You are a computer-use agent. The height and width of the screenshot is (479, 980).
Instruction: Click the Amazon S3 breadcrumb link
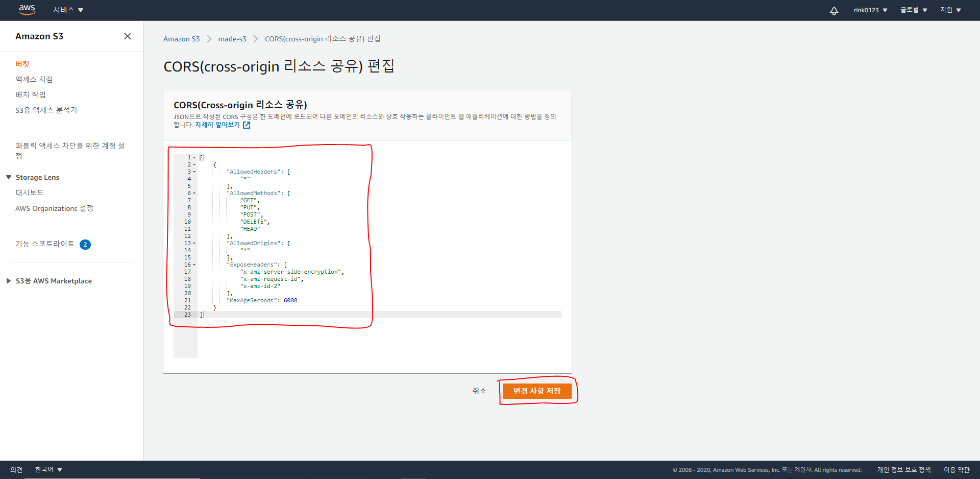(x=182, y=39)
